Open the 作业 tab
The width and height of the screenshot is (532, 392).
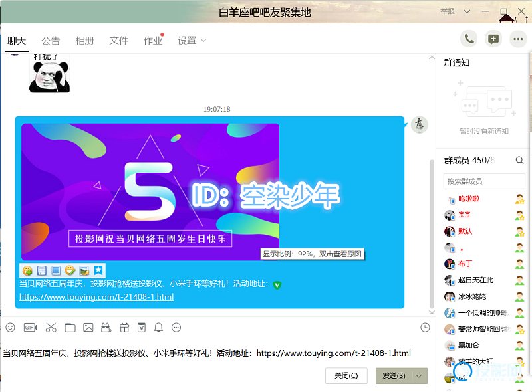153,41
